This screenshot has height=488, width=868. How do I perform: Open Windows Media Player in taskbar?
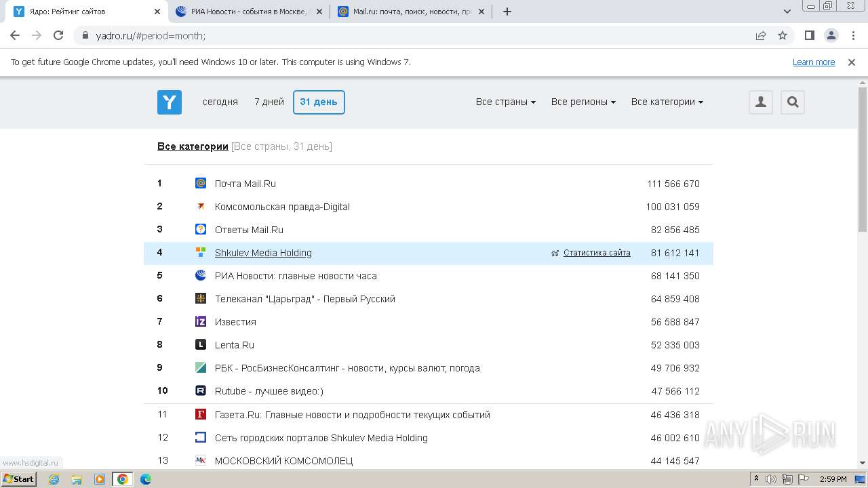click(100, 479)
